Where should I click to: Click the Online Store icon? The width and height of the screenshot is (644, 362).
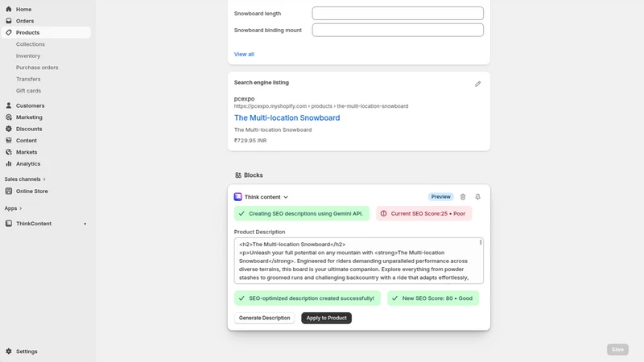9,191
